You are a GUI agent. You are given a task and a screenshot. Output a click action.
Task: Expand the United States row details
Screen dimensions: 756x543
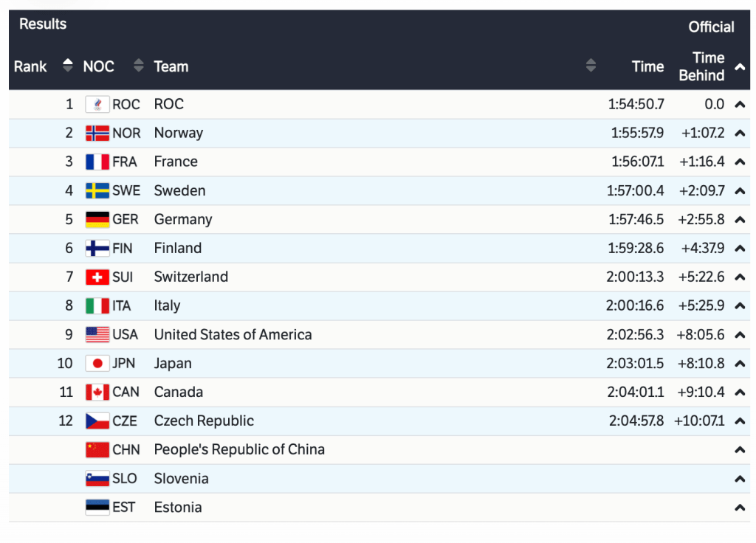pos(739,335)
